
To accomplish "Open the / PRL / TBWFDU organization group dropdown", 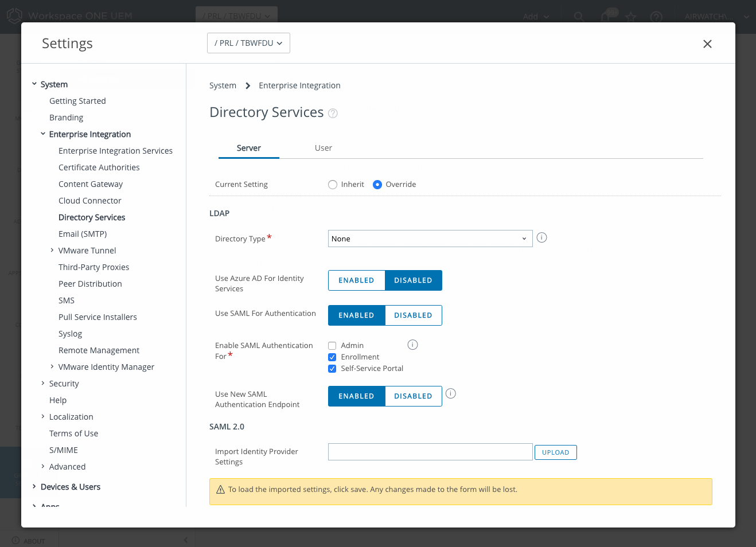I will (248, 43).
